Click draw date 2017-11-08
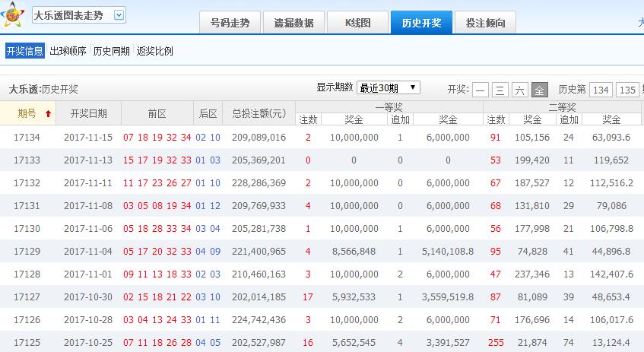 click(x=88, y=206)
